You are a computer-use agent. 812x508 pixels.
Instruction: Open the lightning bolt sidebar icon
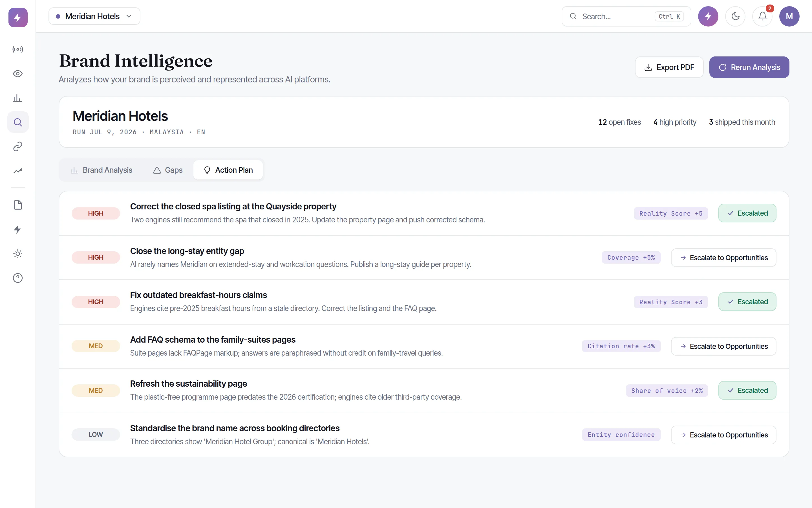[x=18, y=229]
